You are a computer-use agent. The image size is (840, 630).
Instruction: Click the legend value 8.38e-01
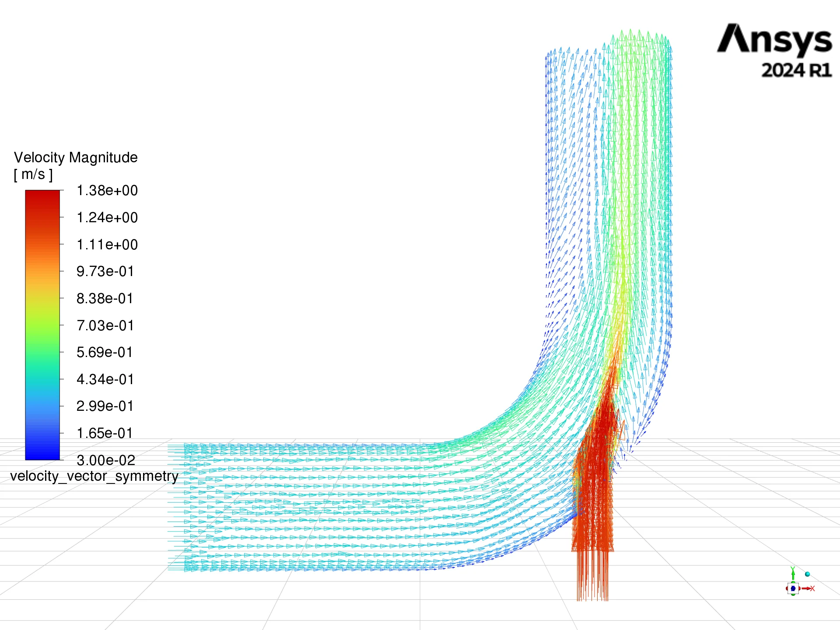[105, 298]
